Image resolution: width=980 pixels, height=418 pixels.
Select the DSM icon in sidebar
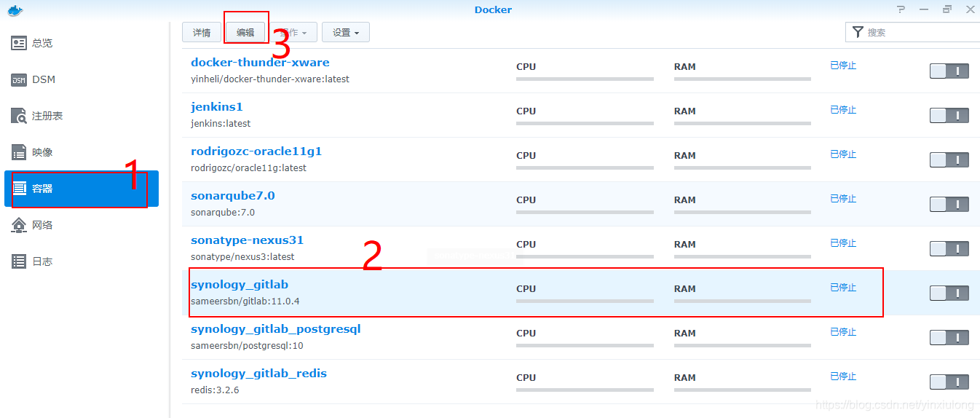click(x=19, y=79)
